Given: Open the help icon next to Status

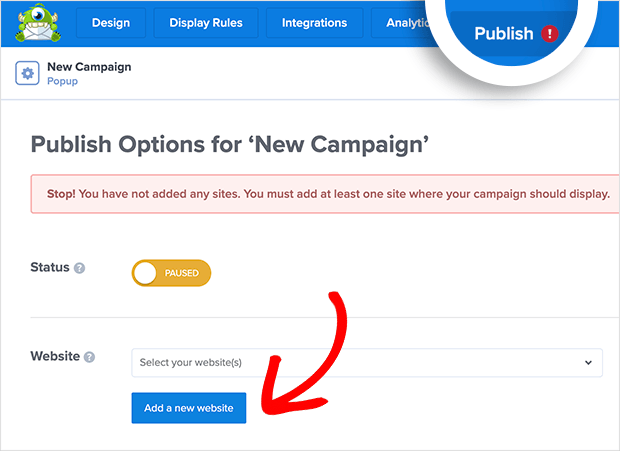Looking at the screenshot, I should 79,268.
